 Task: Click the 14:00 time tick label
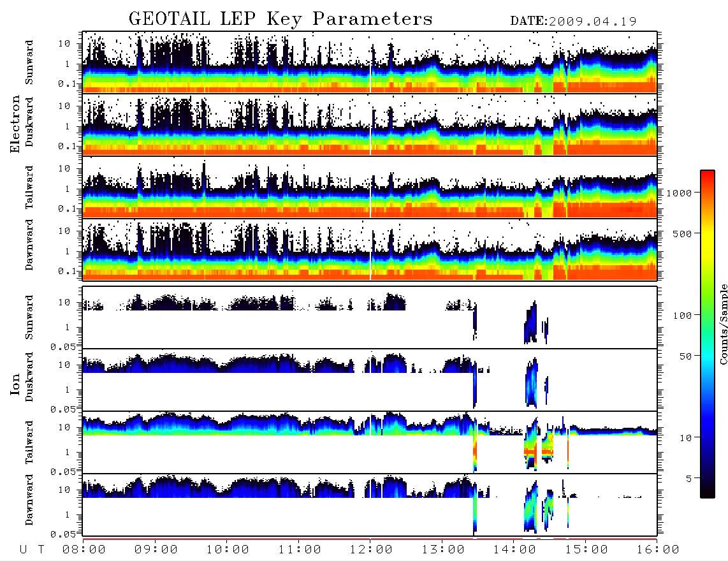click(515, 550)
